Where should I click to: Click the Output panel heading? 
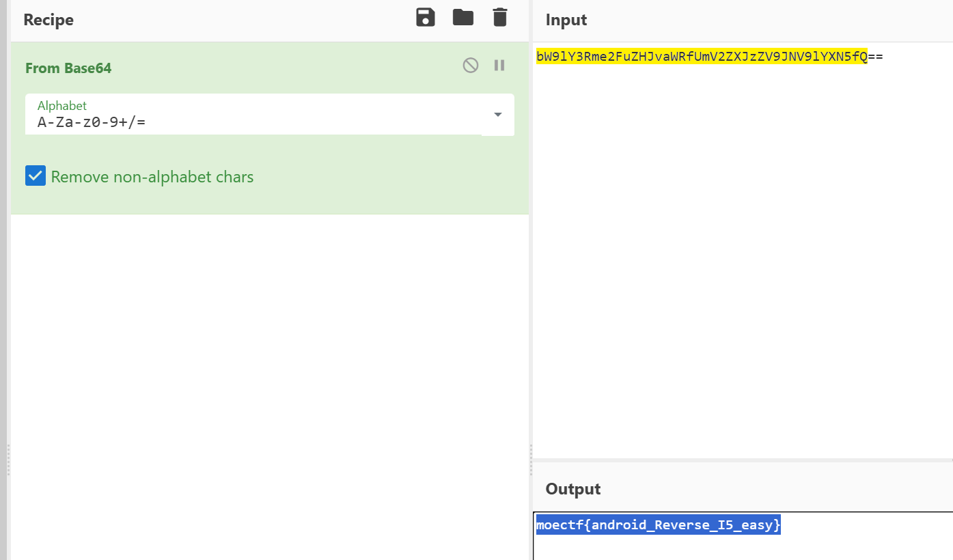click(572, 489)
